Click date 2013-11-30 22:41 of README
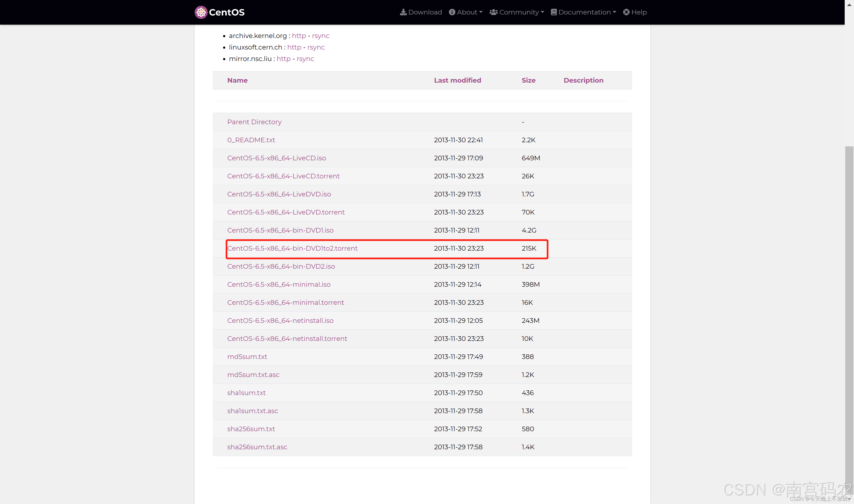 click(458, 140)
